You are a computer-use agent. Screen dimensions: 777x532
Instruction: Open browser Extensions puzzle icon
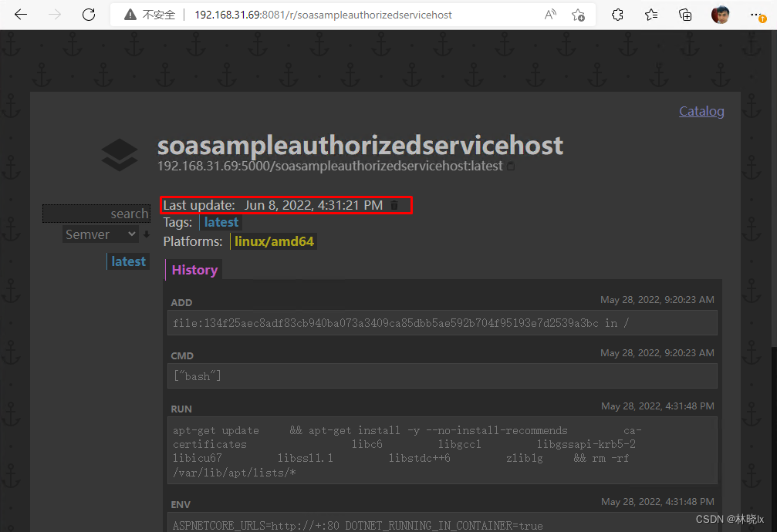tap(617, 15)
